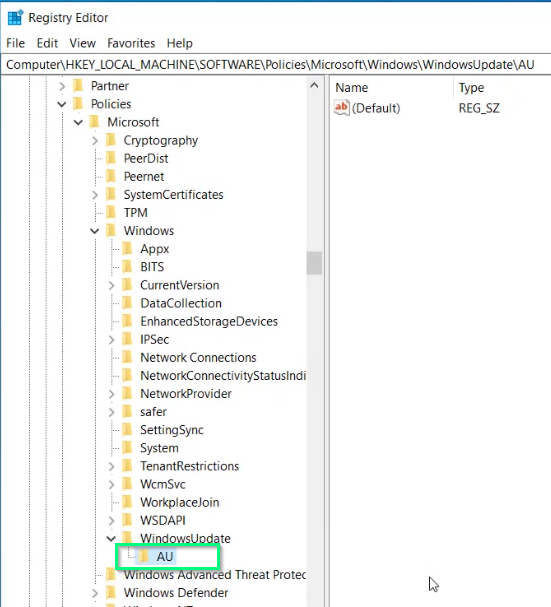This screenshot has width=551, height=607.
Task: Click the Appx folder icon
Action: [x=127, y=249]
